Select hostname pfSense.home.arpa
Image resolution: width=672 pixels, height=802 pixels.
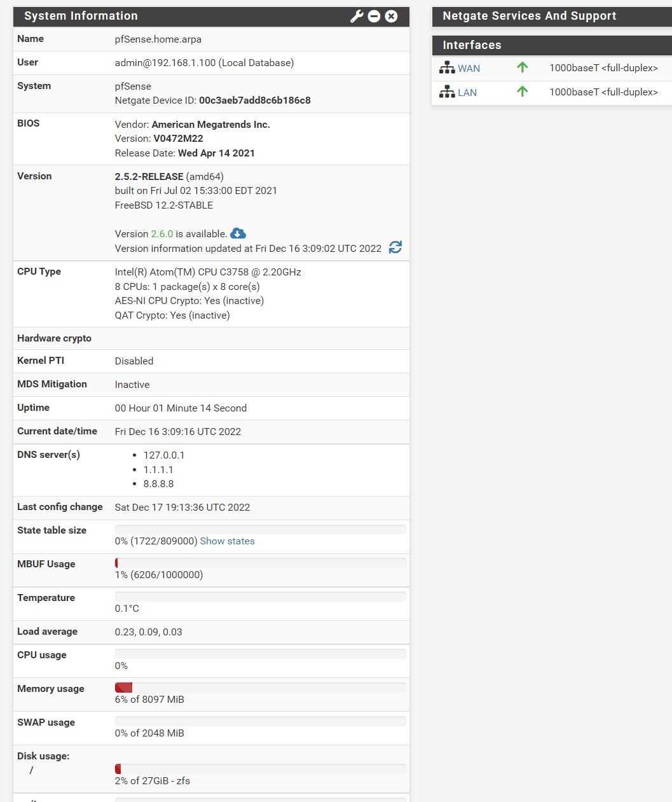[158, 39]
